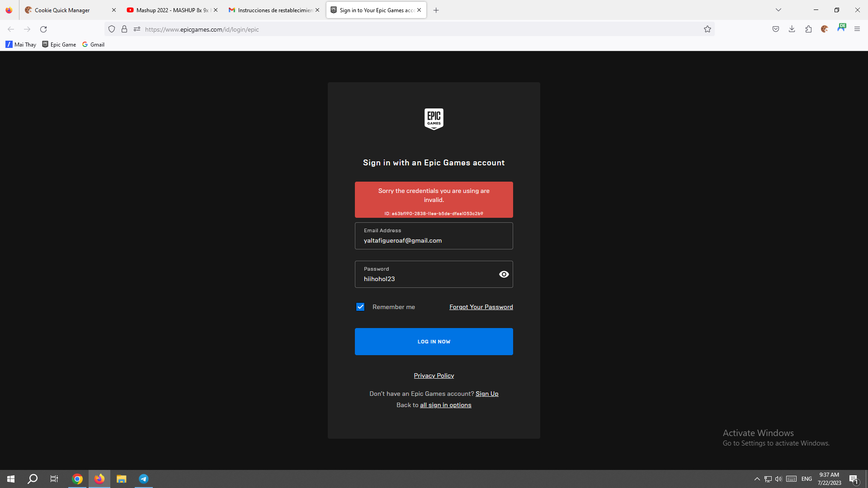Open the Cookie Quick Manager extension icon
The image size is (868, 488).
click(825, 29)
